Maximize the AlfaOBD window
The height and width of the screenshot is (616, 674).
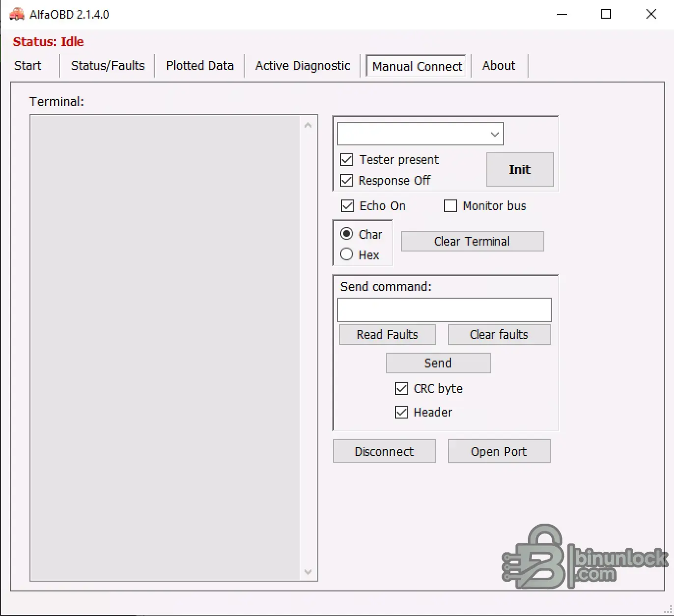(606, 14)
